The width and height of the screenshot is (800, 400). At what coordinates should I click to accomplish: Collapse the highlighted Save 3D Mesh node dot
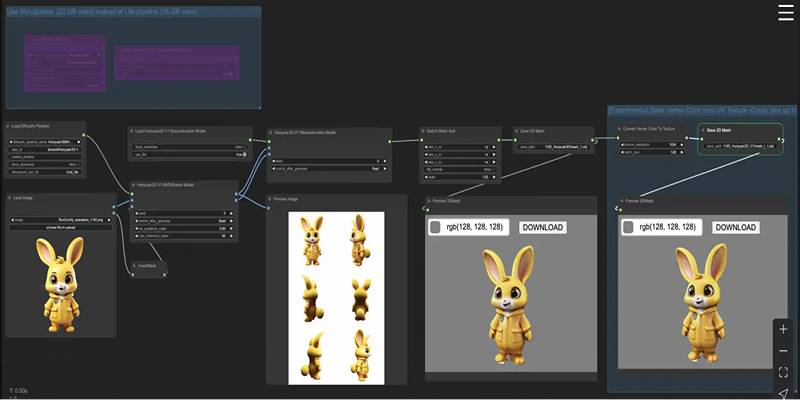(702, 131)
